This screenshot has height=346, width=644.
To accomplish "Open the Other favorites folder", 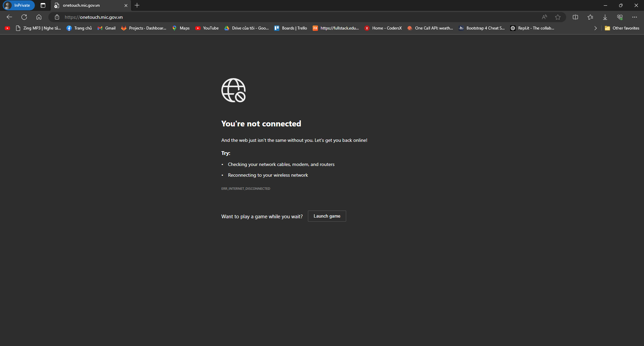I will tap(622, 28).
